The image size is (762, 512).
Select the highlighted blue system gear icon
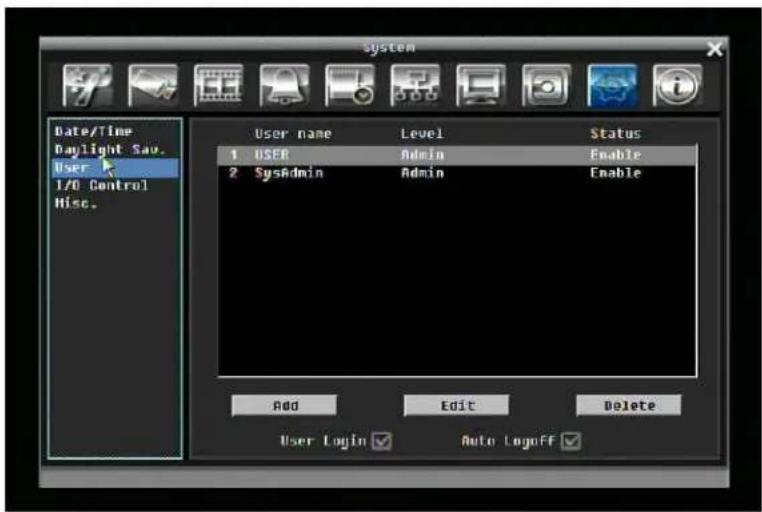(612, 85)
